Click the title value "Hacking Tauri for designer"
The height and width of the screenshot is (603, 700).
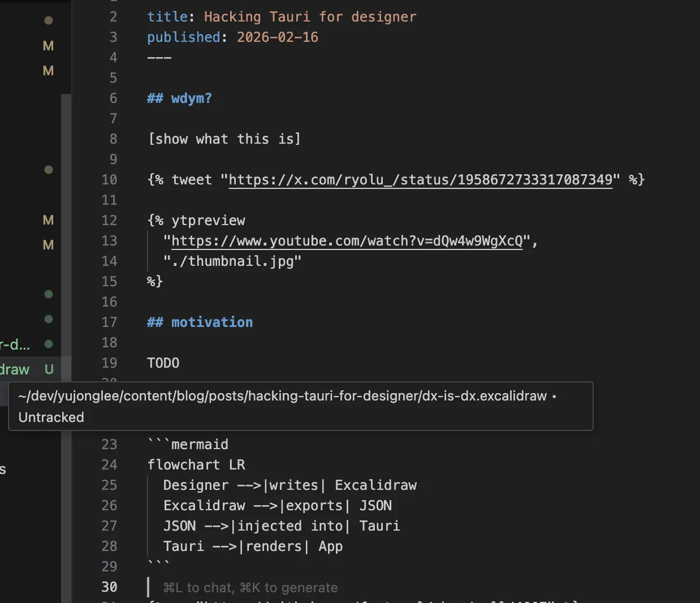point(310,17)
